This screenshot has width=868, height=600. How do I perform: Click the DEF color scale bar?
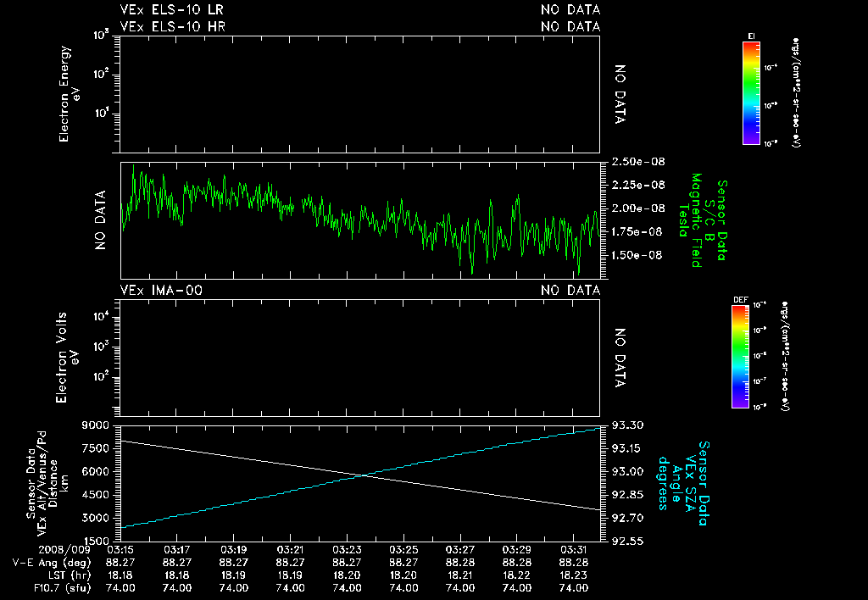(741, 357)
